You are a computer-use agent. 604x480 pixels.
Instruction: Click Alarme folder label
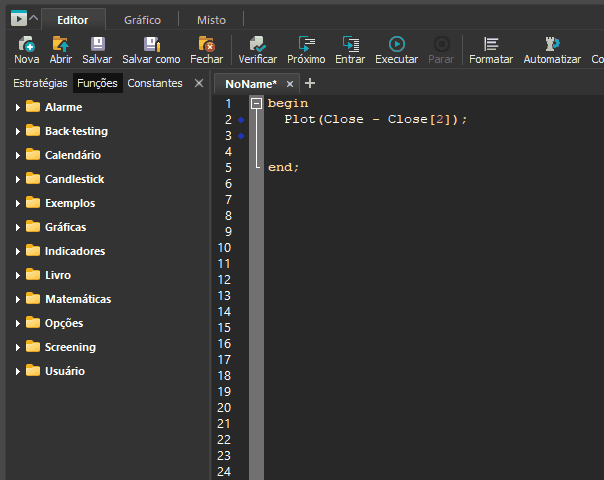point(64,107)
